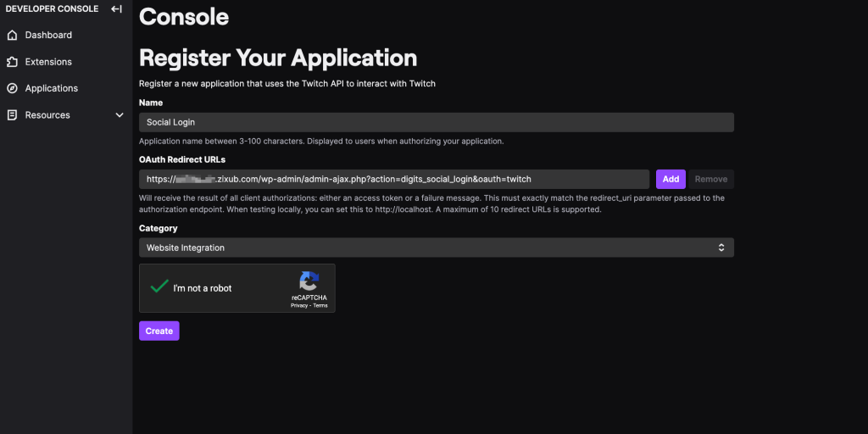Expand the Resources chevron arrow

pos(120,115)
